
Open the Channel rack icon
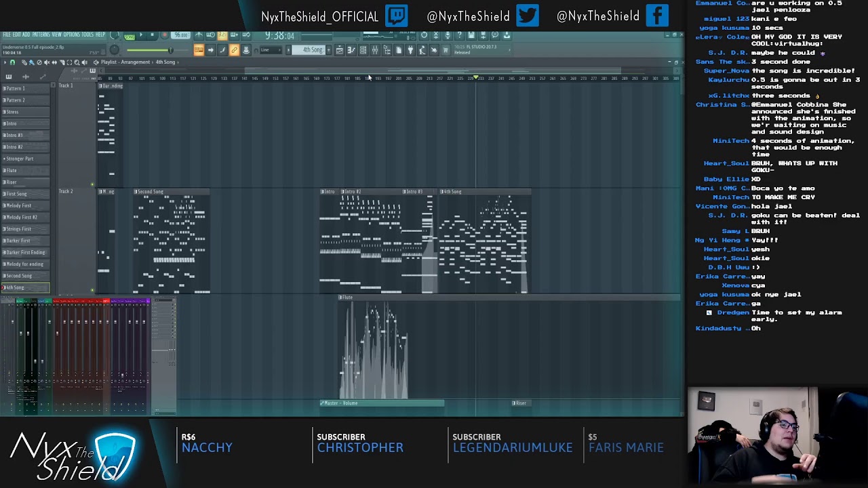coord(363,50)
